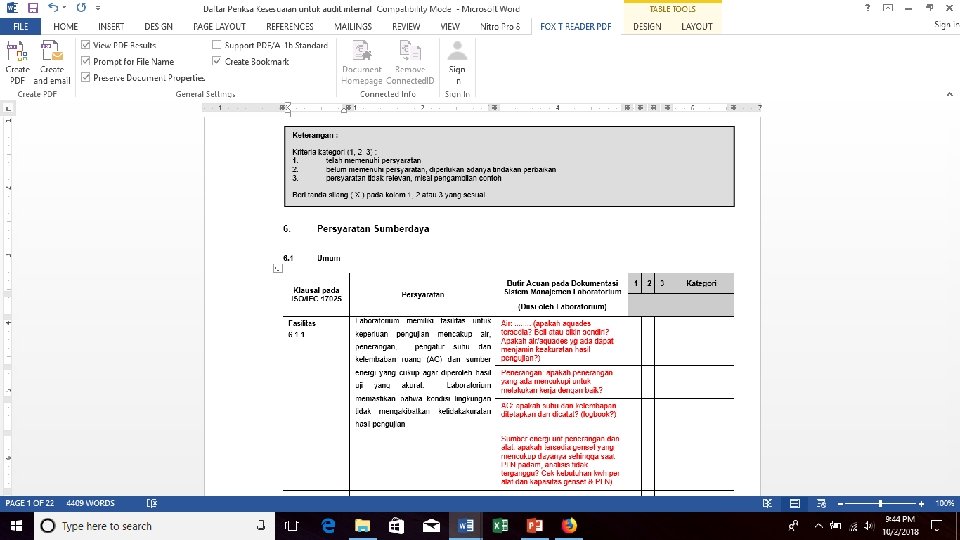The image size is (960, 540).
Task: Click the Fasilitas table cell
Action: (302, 323)
